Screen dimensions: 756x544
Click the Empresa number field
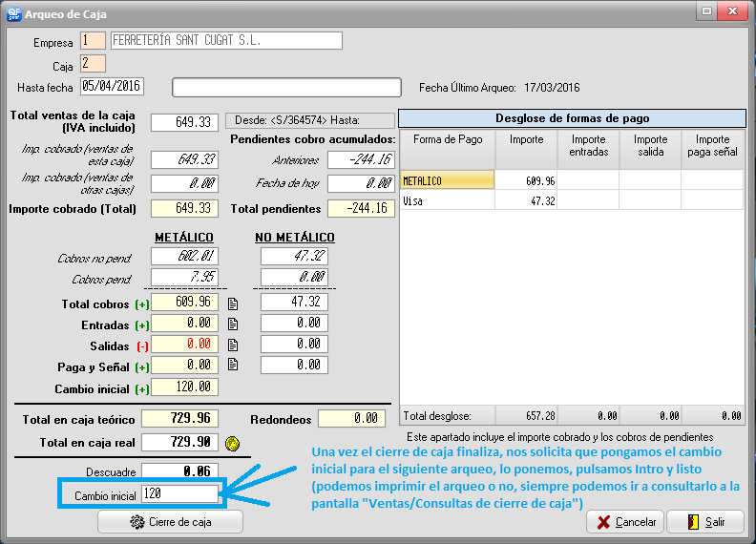93,40
